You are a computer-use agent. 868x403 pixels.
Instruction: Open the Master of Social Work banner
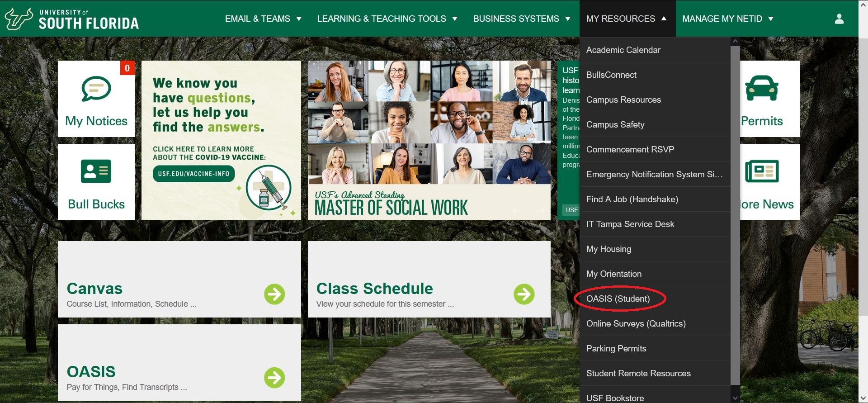429,140
